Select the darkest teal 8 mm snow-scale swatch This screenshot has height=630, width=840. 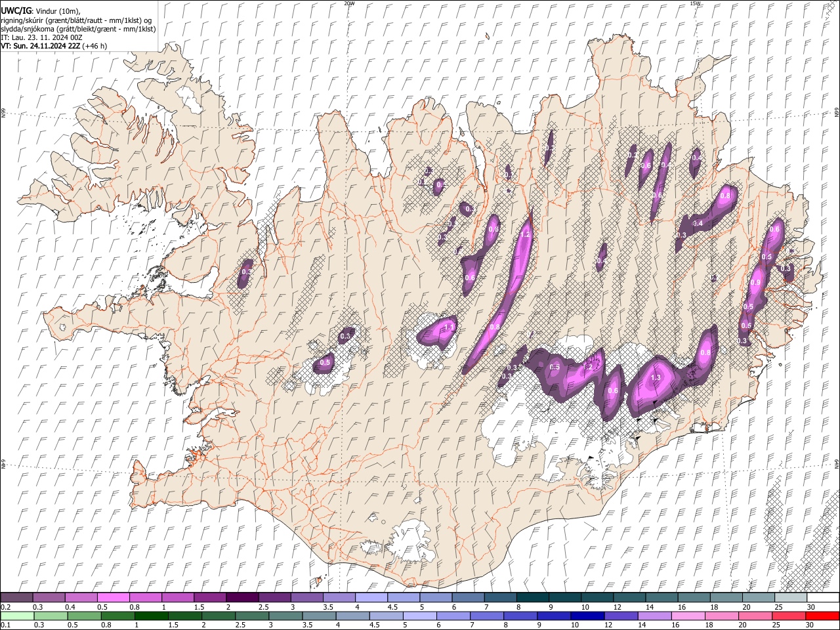pos(532,598)
